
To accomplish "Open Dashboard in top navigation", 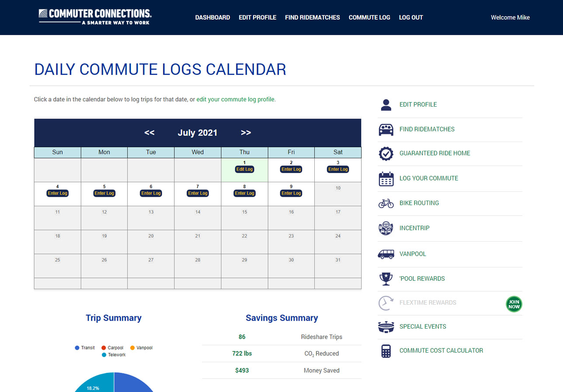I will click(212, 17).
